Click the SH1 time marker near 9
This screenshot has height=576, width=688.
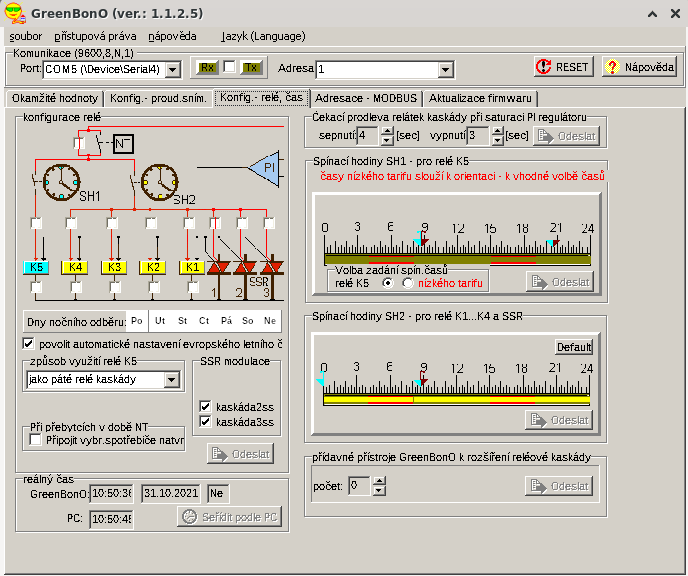[421, 240]
